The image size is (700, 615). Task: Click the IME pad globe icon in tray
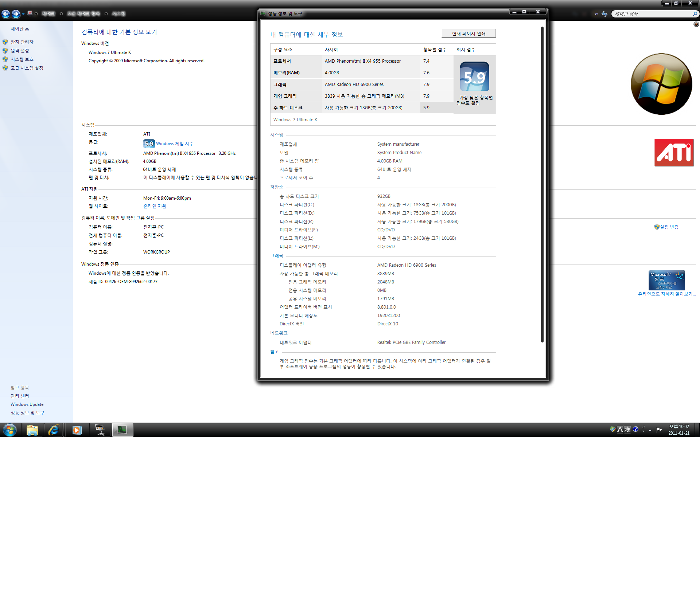coord(612,430)
